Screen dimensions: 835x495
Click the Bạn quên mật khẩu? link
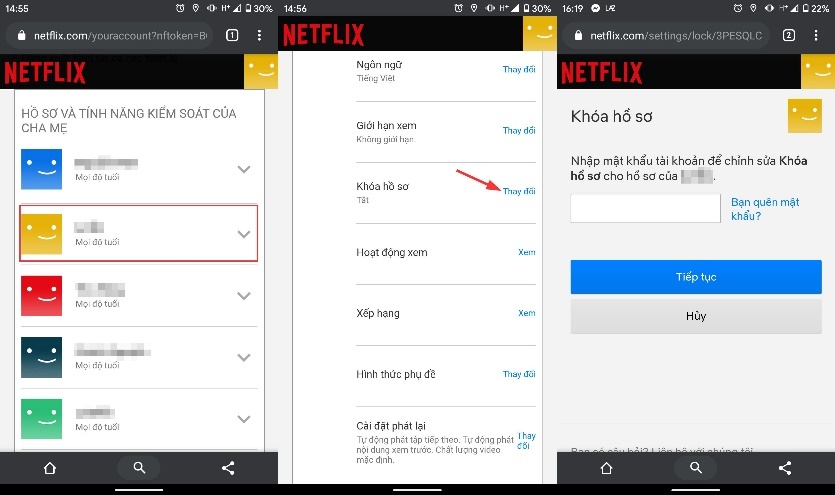[765, 209]
